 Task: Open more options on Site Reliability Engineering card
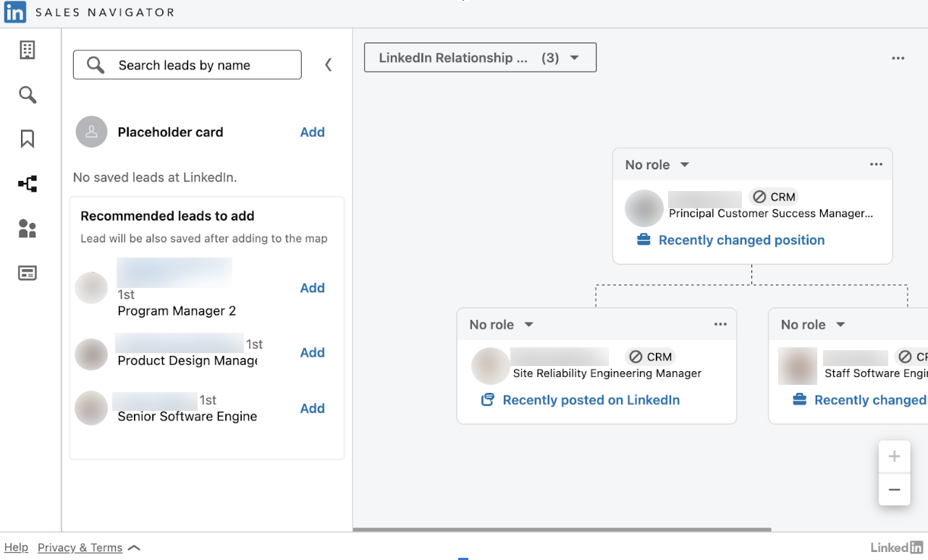point(720,324)
